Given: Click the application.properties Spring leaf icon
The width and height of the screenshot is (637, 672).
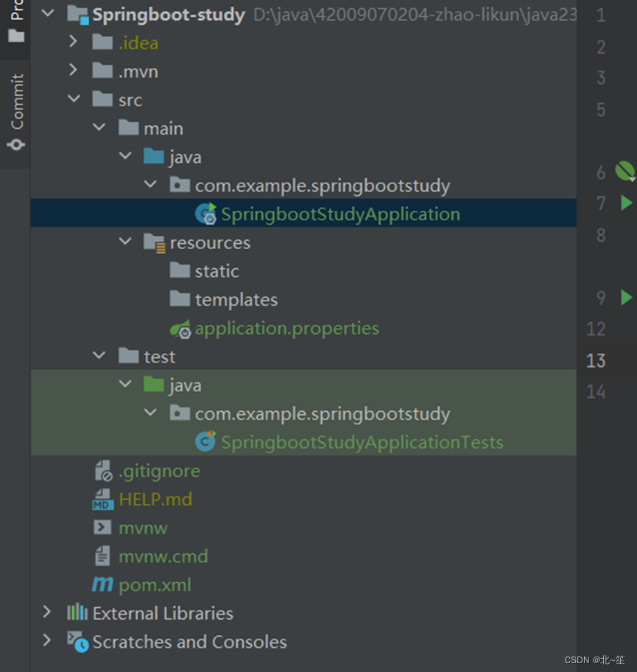Looking at the screenshot, I should coord(180,329).
